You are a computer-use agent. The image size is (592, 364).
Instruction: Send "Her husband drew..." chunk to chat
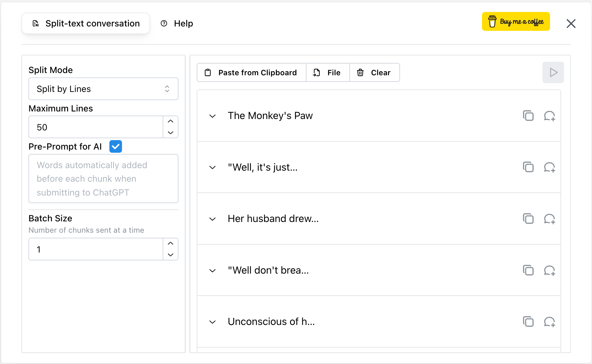(x=549, y=219)
